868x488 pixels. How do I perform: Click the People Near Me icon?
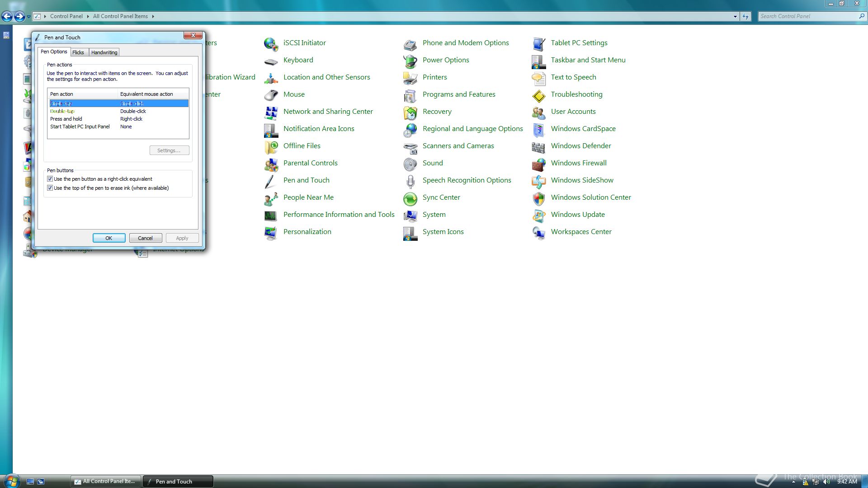271,198
